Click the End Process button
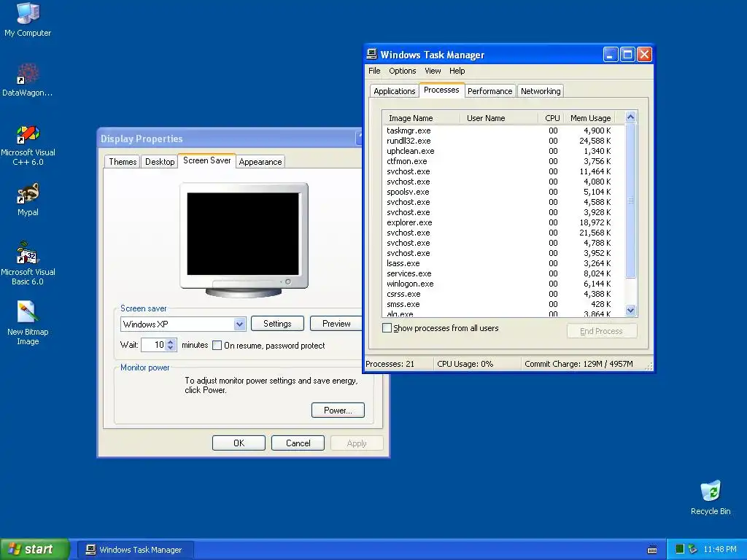Viewport: 747px width, 560px height. coord(602,332)
